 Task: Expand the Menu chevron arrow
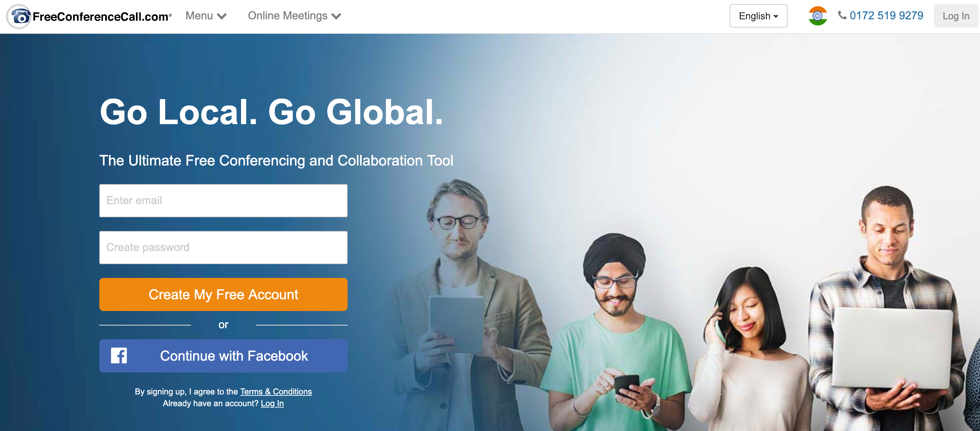[x=222, y=16]
